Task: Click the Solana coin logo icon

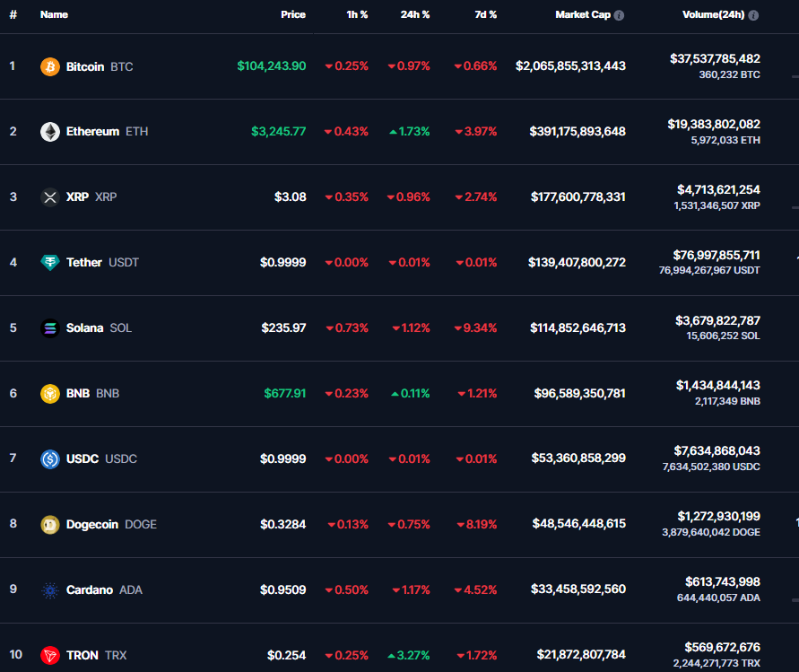Action: click(50, 328)
